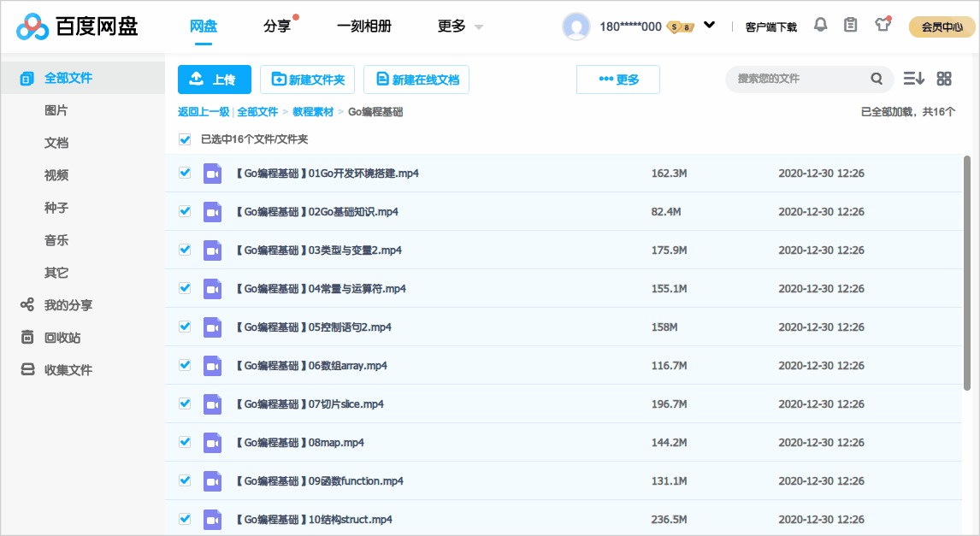Image resolution: width=980 pixels, height=536 pixels.
Task: Open the notification bell icon
Action: click(821, 25)
